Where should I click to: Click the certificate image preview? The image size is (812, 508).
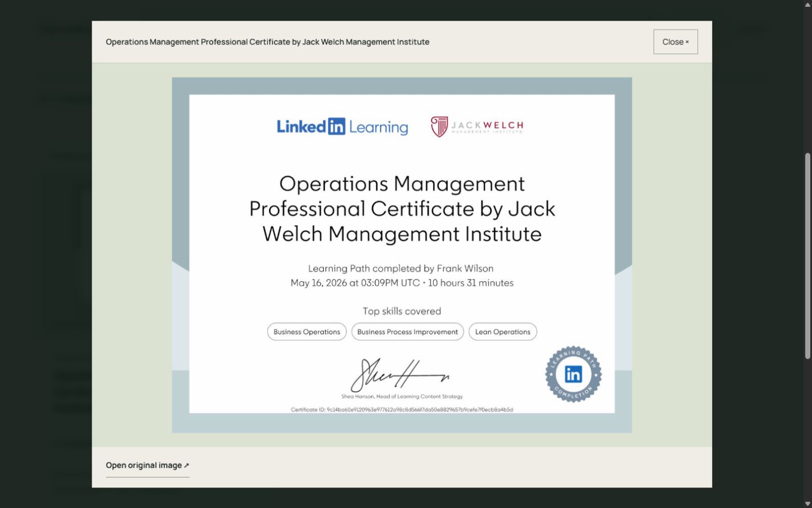[402, 255]
